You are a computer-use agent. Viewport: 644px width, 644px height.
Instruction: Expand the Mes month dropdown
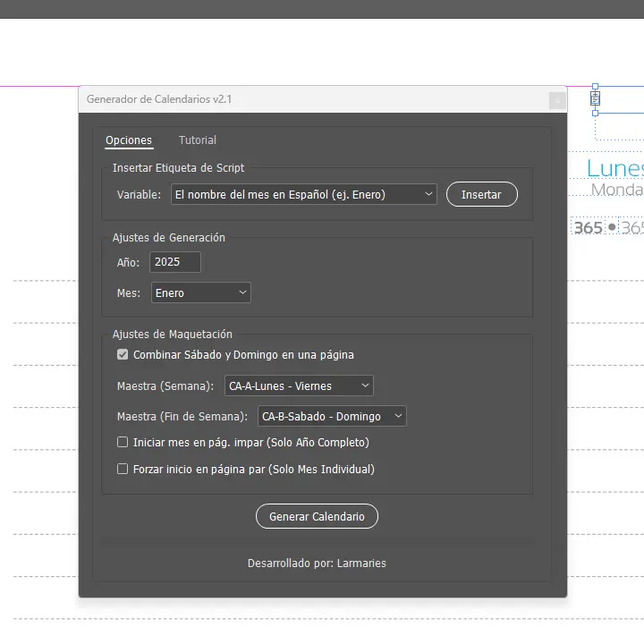pyautogui.click(x=242, y=292)
